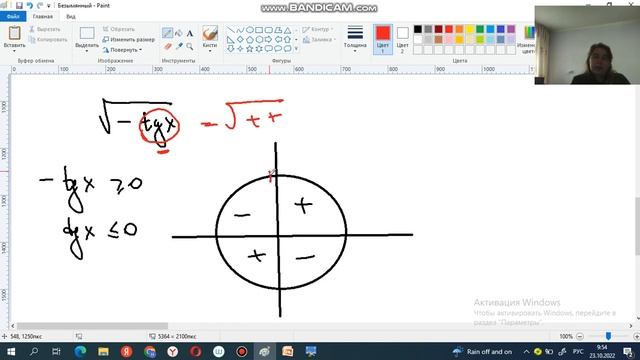This screenshot has width=640, height=360.
Task: Choose the Down arrow shape
Action: point(231,49)
